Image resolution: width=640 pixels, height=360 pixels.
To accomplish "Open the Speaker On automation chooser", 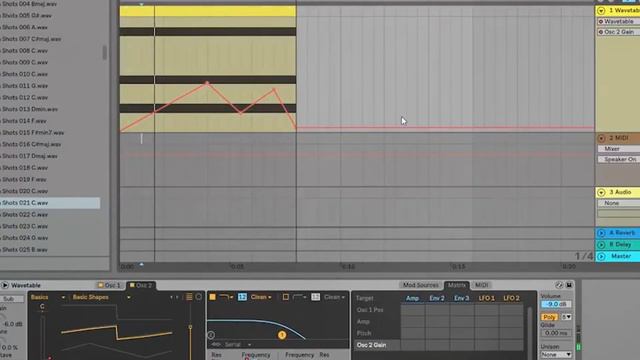I will point(618,160).
